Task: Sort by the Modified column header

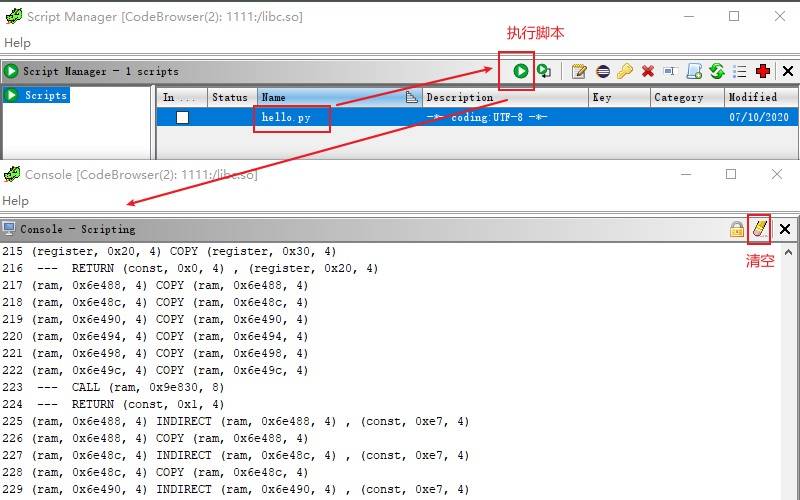Action: [761, 97]
